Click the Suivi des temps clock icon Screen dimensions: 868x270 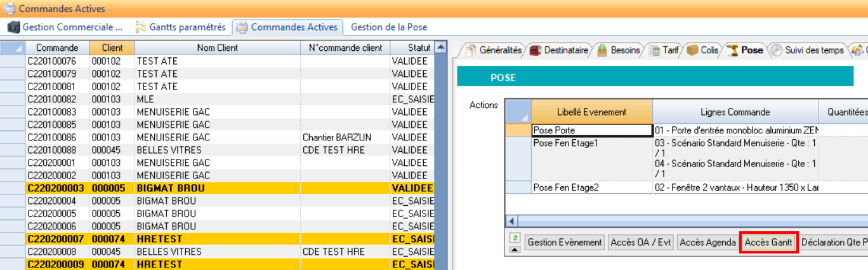click(776, 50)
